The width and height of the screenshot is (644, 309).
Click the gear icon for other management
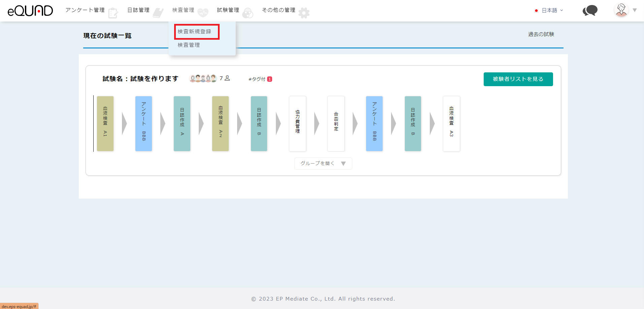click(304, 13)
